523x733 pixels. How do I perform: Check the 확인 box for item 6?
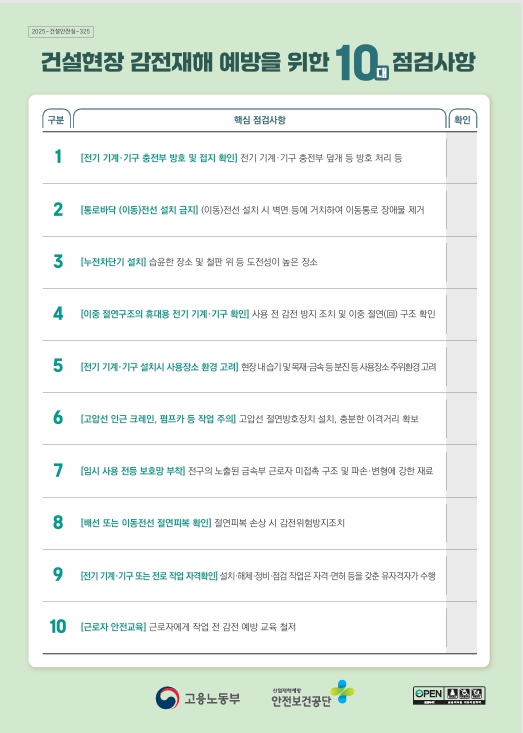pos(461,418)
